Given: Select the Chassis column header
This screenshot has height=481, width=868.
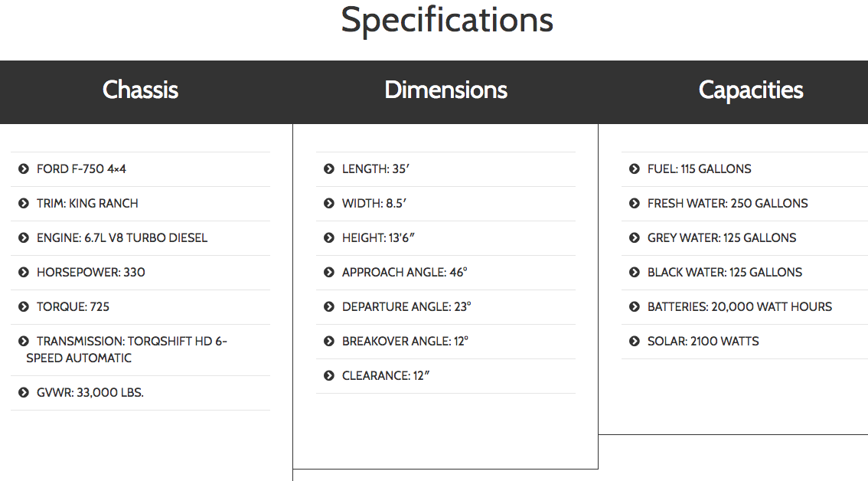Looking at the screenshot, I should coord(140,90).
